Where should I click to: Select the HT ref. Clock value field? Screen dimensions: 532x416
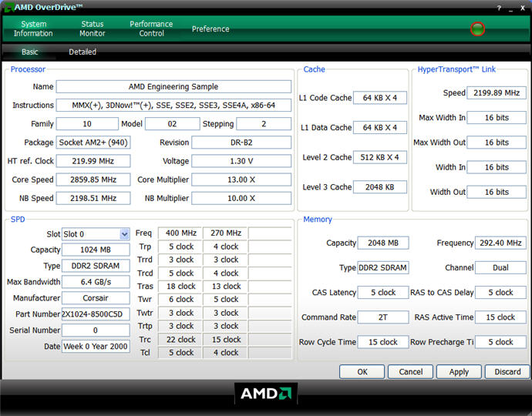(93, 161)
